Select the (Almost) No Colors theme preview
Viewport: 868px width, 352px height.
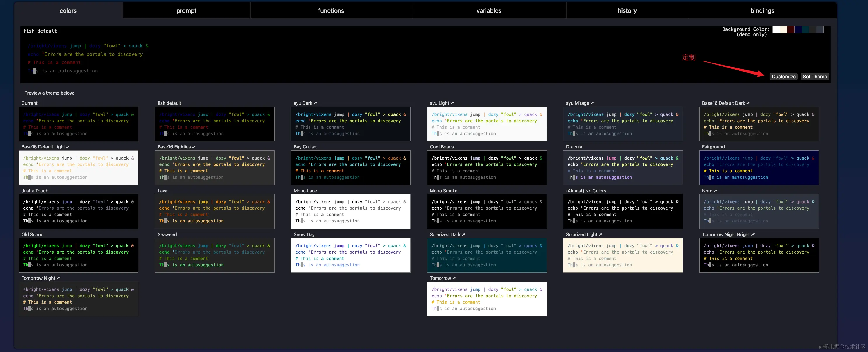623,211
